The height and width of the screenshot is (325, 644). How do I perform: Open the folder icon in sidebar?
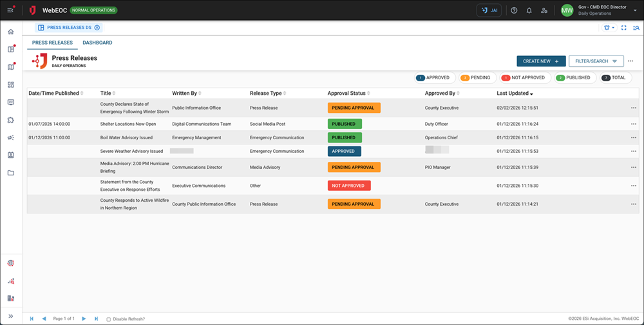pyautogui.click(x=11, y=173)
